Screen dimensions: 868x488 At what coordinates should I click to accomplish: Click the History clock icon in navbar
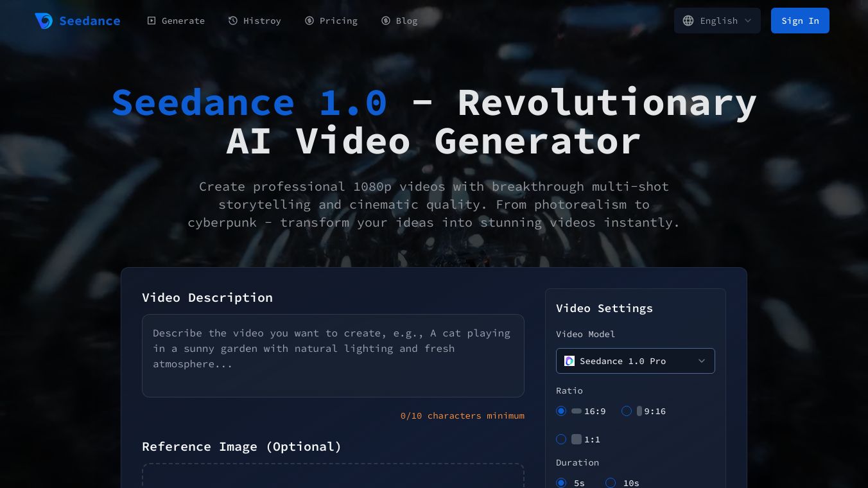coord(233,21)
